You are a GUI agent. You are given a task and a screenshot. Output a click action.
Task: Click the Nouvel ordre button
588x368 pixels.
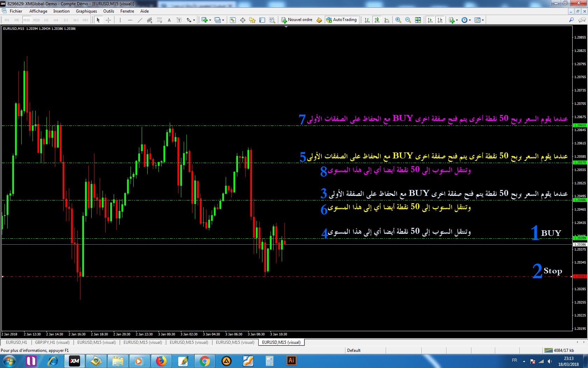(x=297, y=20)
